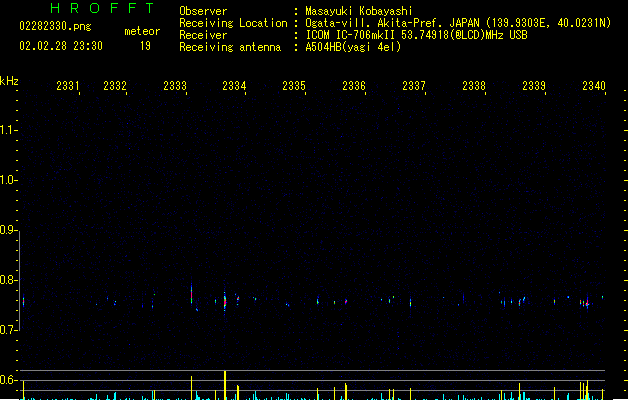Select the filename 02282330.png

point(55,26)
